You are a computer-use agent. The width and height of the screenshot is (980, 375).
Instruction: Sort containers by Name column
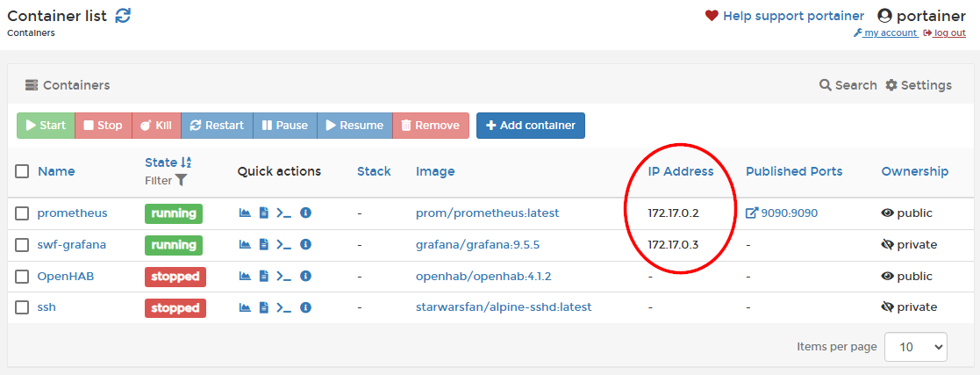click(56, 171)
